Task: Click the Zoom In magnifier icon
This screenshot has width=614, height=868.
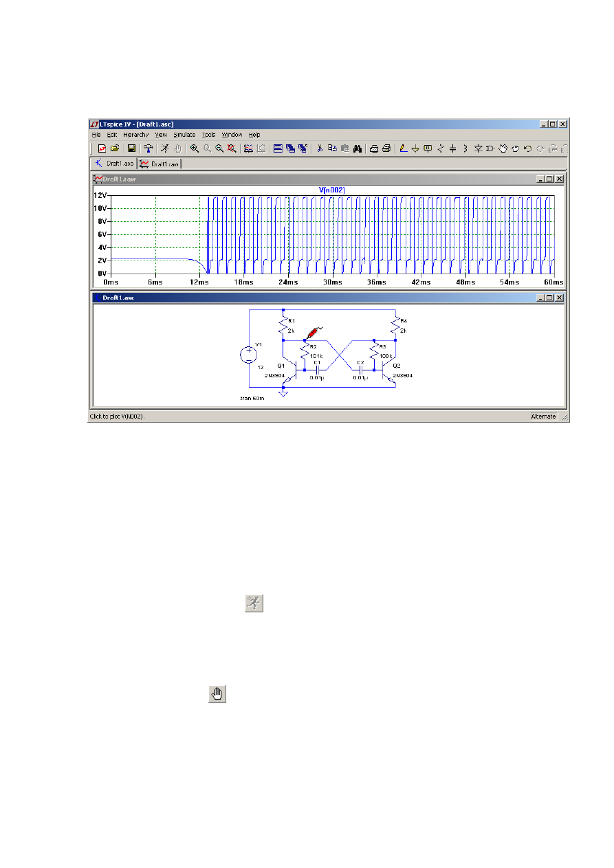Action: [x=194, y=148]
